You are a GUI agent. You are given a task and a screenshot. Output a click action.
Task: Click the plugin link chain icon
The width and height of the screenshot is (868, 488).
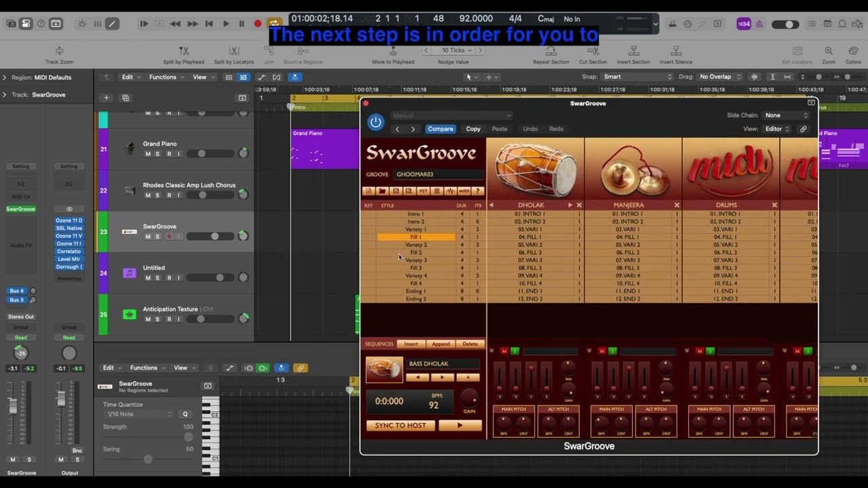click(x=803, y=129)
